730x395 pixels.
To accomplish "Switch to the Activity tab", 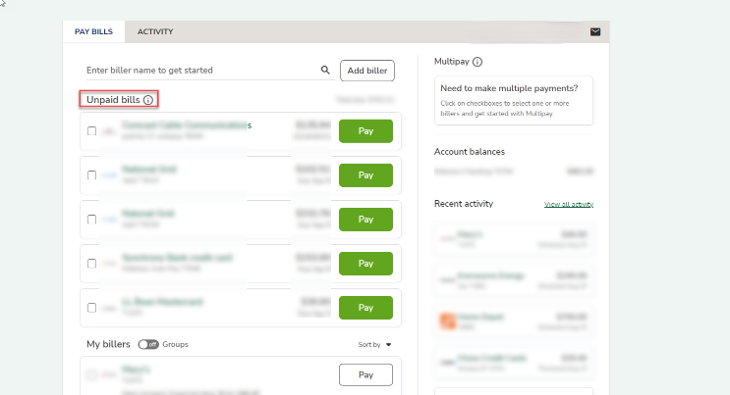I will tap(155, 32).
